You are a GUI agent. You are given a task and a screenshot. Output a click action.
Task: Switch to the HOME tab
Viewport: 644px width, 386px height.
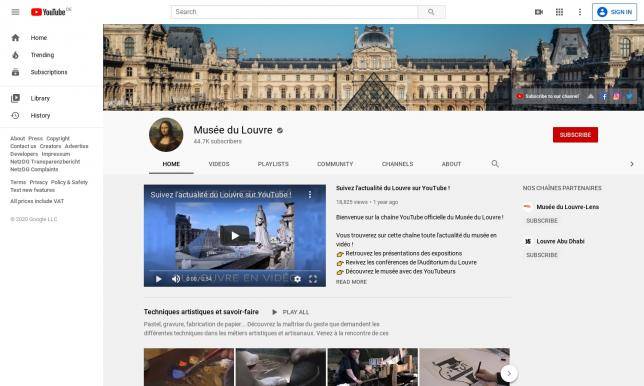coord(171,164)
